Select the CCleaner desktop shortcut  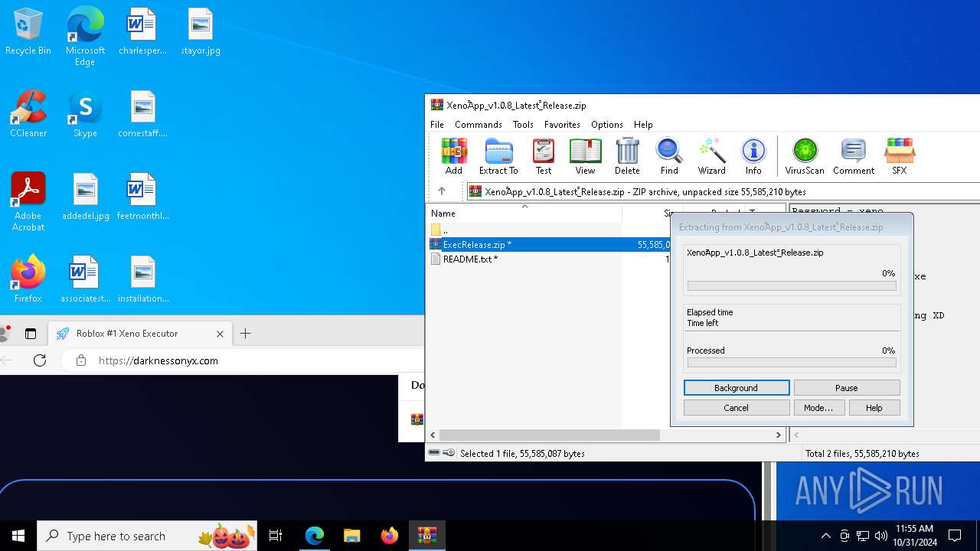(28, 115)
